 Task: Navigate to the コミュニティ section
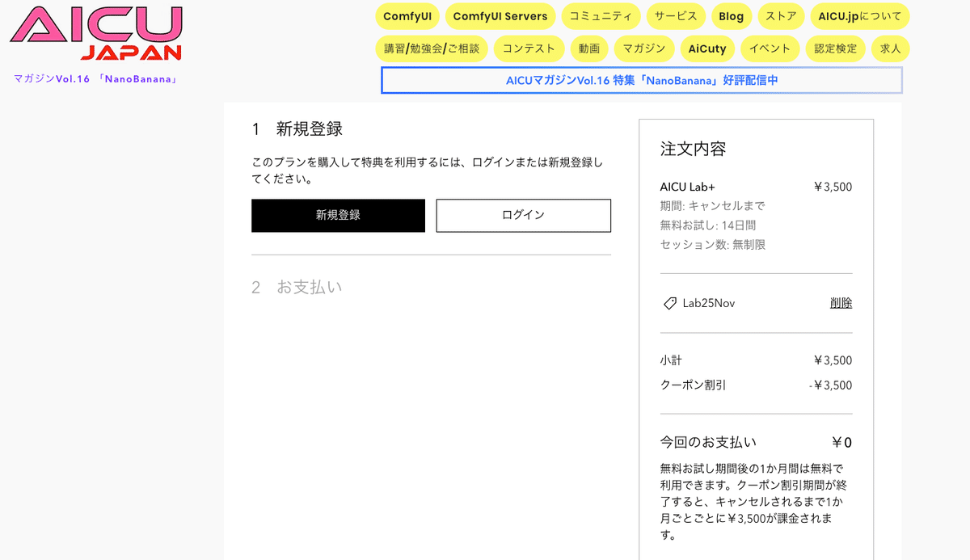(x=601, y=16)
